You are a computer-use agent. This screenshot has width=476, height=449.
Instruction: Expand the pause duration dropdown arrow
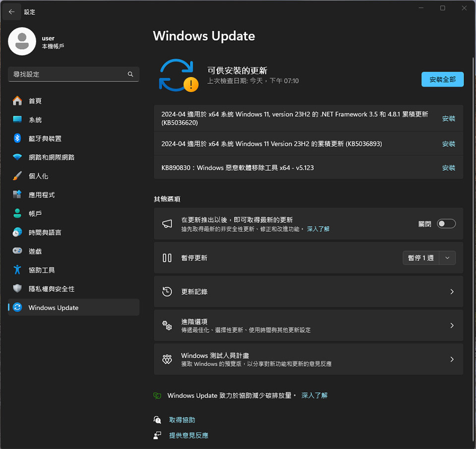(447, 258)
